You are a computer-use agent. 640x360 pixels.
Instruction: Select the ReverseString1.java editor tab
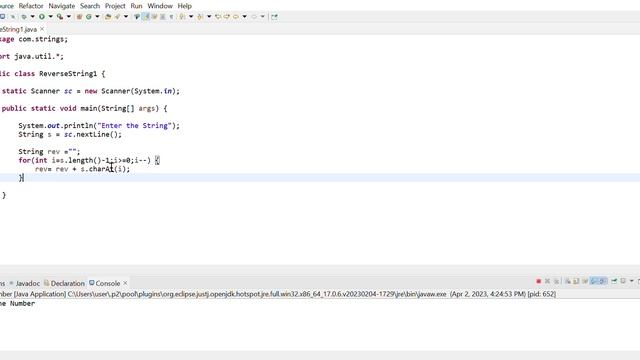click(x=18, y=29)
